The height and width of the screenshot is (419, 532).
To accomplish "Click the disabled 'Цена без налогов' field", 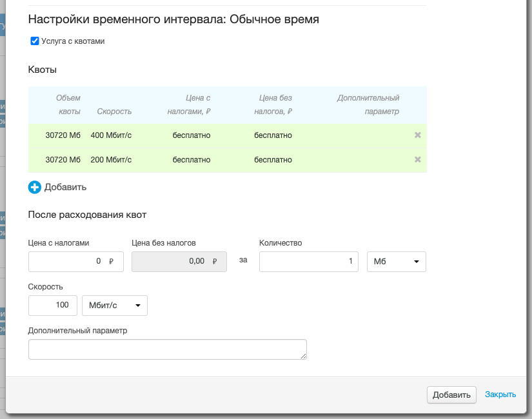I will 179,262.
